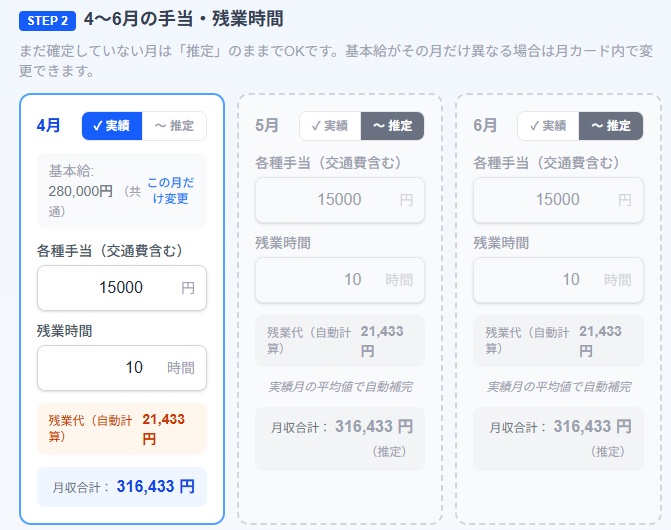This screenshot has width=671, height=530.
Task: Switch 6月 to 実績 mode
Action: click(548, 126)
